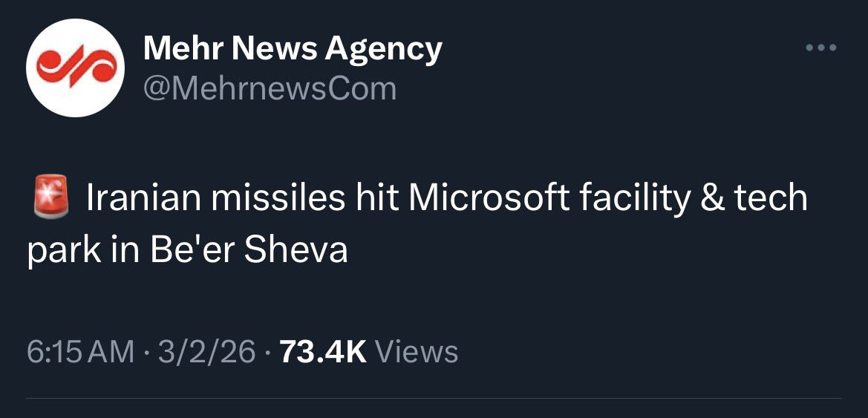Click the 6:15 AM timestamp
Viewport: 868px width, 418px height.
click(x=81, y=350)
